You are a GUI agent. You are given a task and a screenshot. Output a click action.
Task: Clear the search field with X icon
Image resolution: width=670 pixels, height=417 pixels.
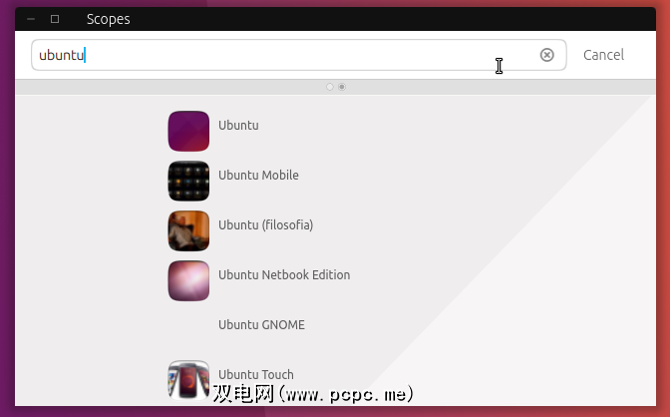coord(547,55)
